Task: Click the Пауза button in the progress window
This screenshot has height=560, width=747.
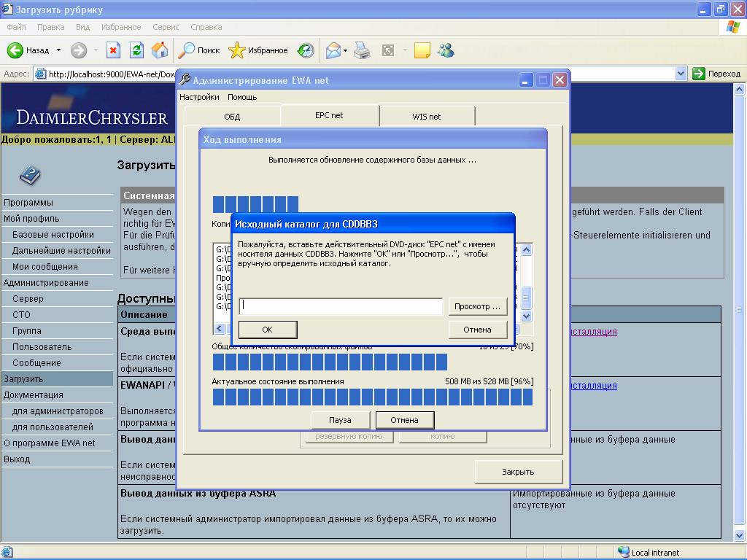Action: tap(340, 420)
